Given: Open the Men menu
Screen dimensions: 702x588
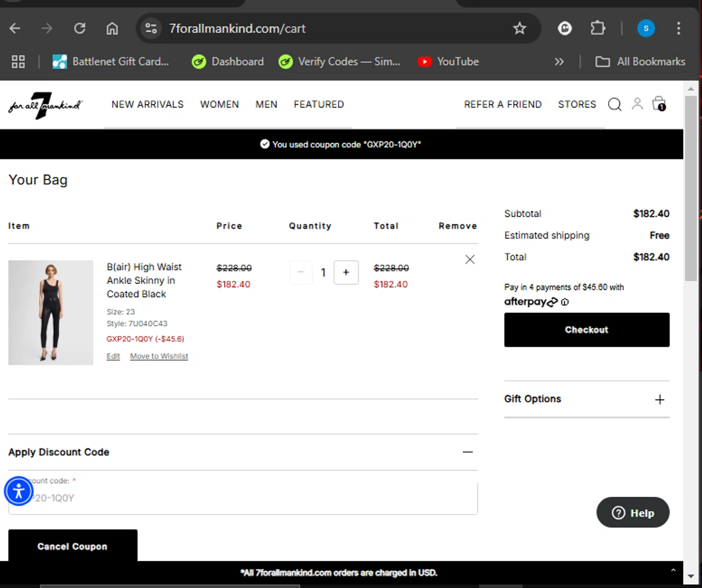Looking at the screenshot, I should (x=266, y=104).
